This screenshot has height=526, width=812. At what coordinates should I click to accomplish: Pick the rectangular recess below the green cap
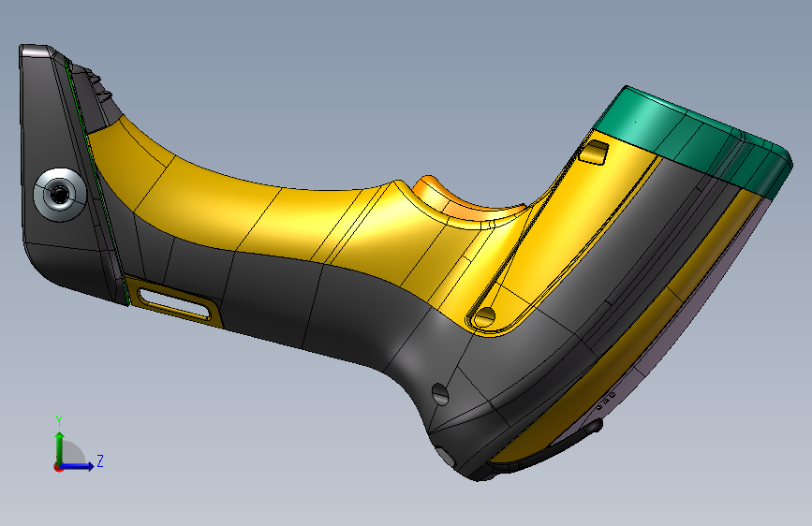594,152
